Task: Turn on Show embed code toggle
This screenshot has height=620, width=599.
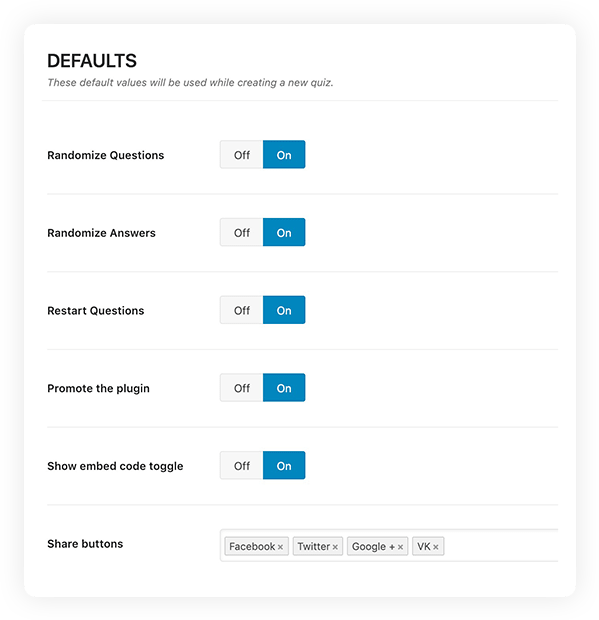Action: [284, 465]
